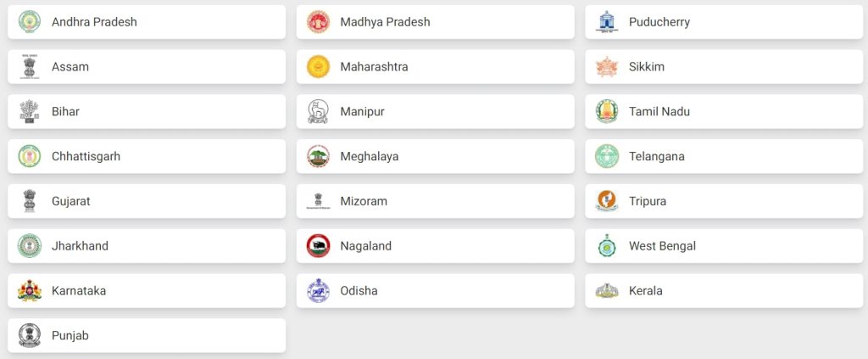Click the Puducherry emblem icon
Viewport: 868px width, 359px height.
[x=607, y=21]
